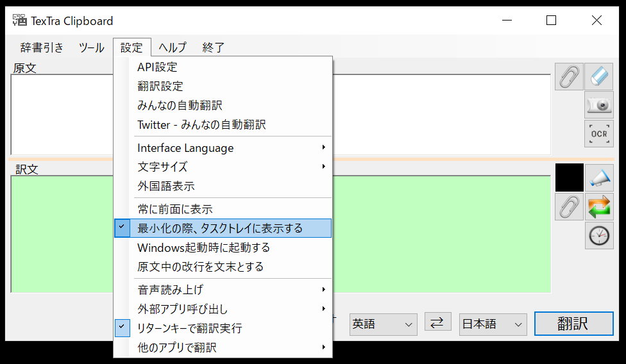The image size is (626, 364).
Task: Open history with the clock icon
Action: click(599, 236)
